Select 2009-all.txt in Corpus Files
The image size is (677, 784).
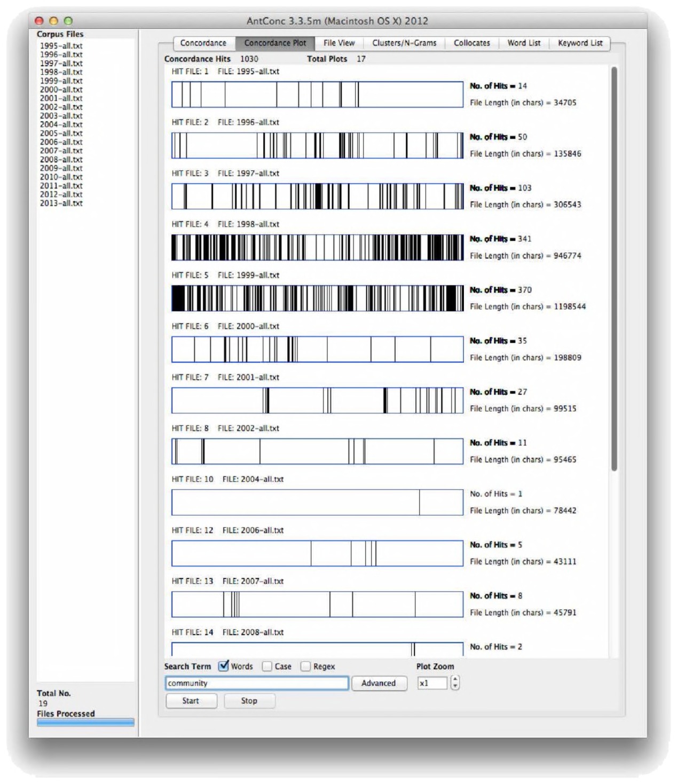(61, 168)
